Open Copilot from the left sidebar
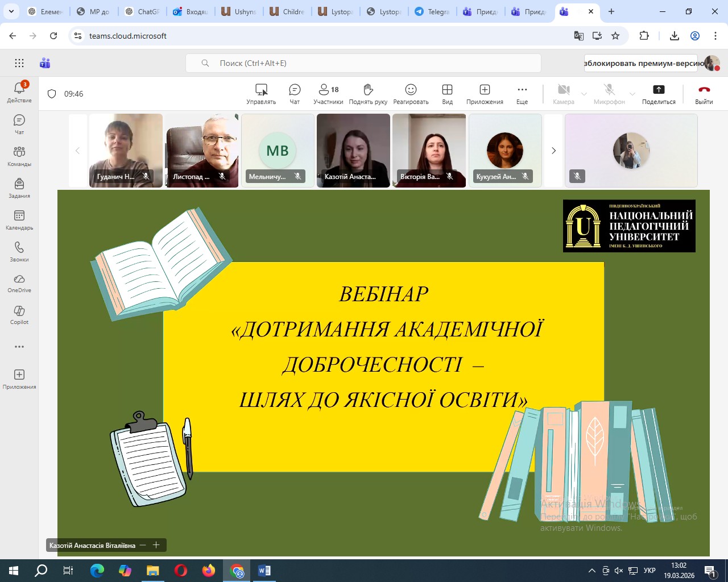The image size is (728, 582). 19,314
